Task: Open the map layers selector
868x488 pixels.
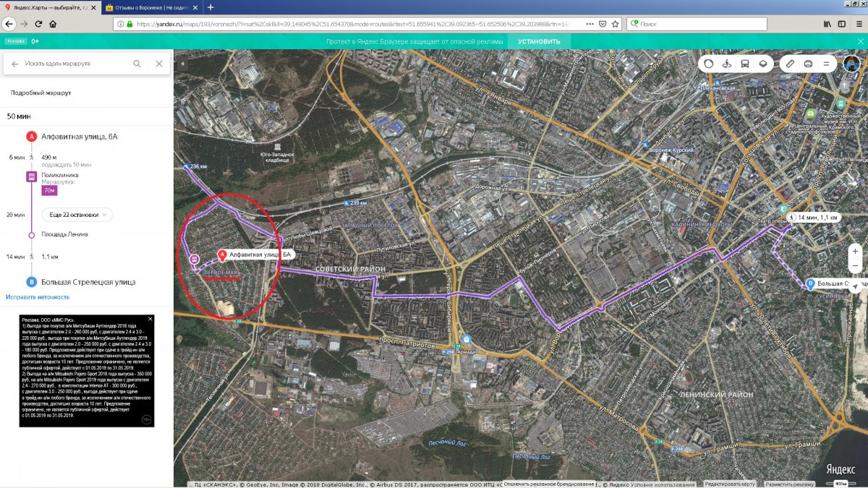Action: [762, 64]
